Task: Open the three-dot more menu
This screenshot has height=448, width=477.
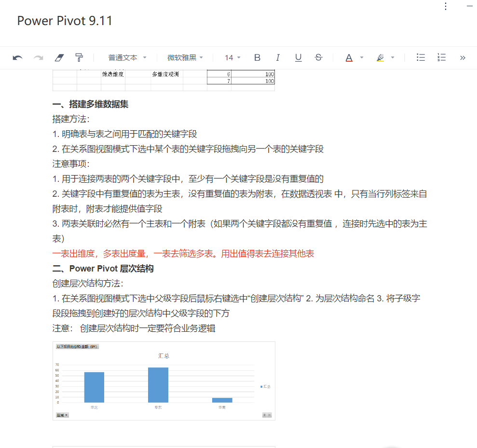Action: (x=446, y=6)
